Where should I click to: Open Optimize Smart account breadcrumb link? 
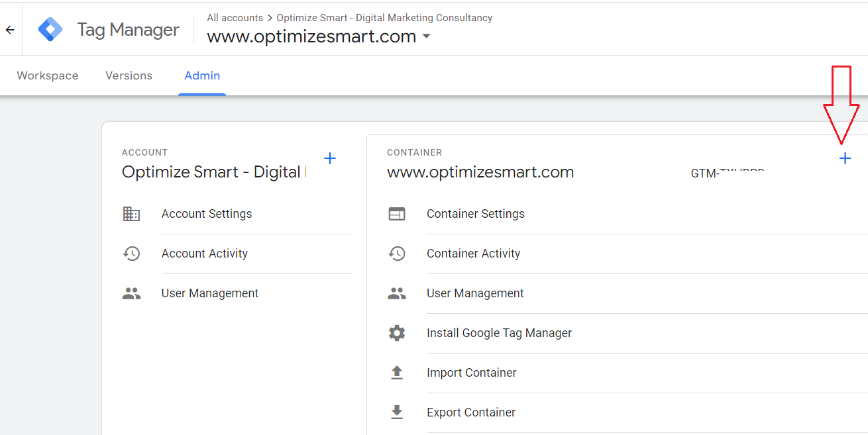(x=384, y=18)
